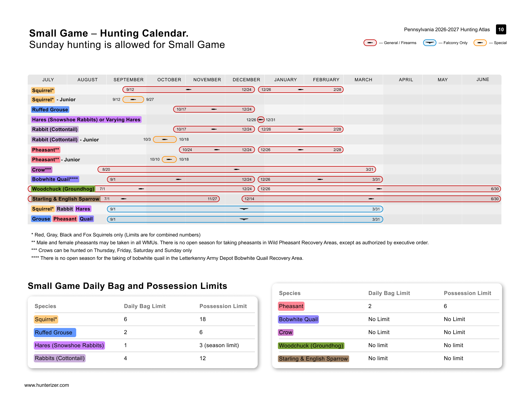Click the Hares 12/26 season marker icon
This screenshot has height=412, width=532.
click(261, 120)
